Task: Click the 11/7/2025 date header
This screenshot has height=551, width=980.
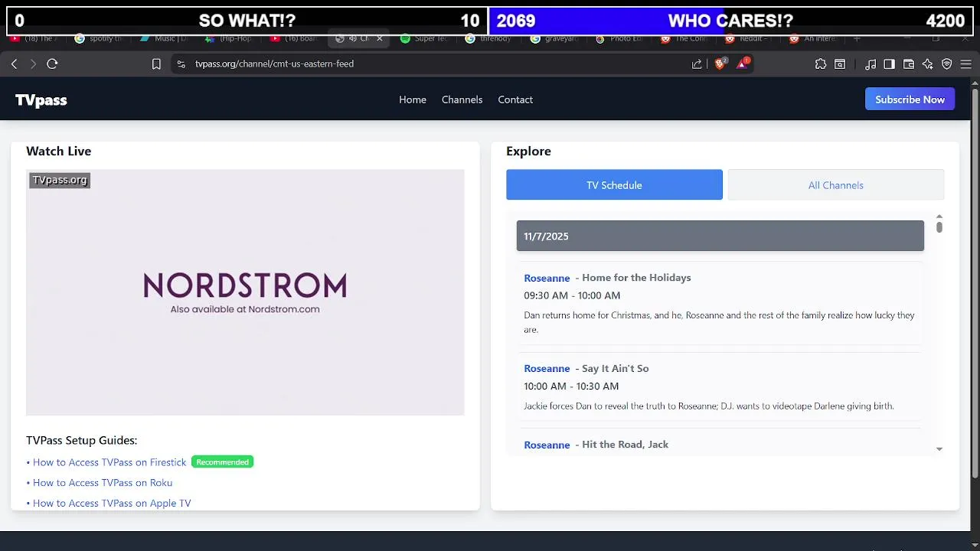Action: [x=720, y=236]
